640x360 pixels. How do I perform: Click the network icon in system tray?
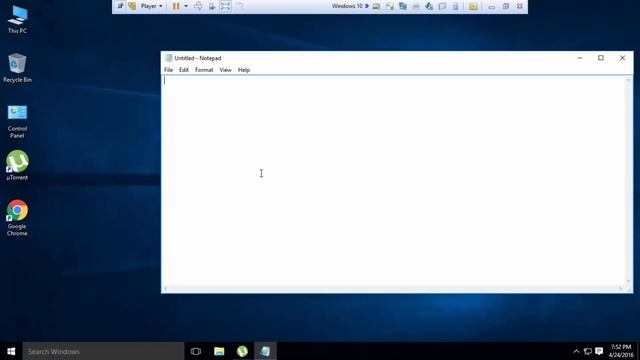click(587, 351)
